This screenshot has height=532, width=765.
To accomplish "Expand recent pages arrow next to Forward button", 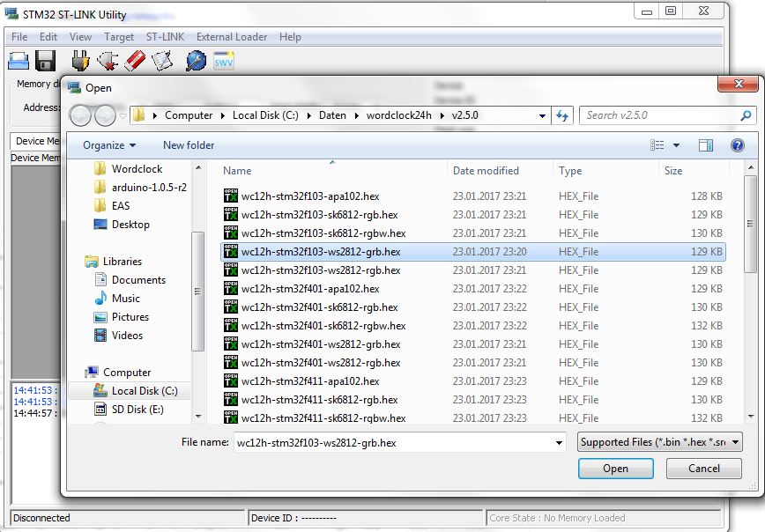I will (123, 116).
